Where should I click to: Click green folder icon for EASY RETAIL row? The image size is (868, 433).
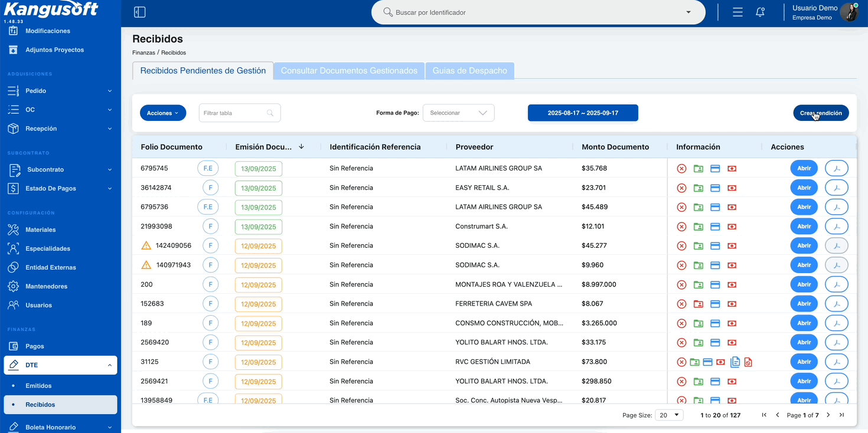(698, 188)
